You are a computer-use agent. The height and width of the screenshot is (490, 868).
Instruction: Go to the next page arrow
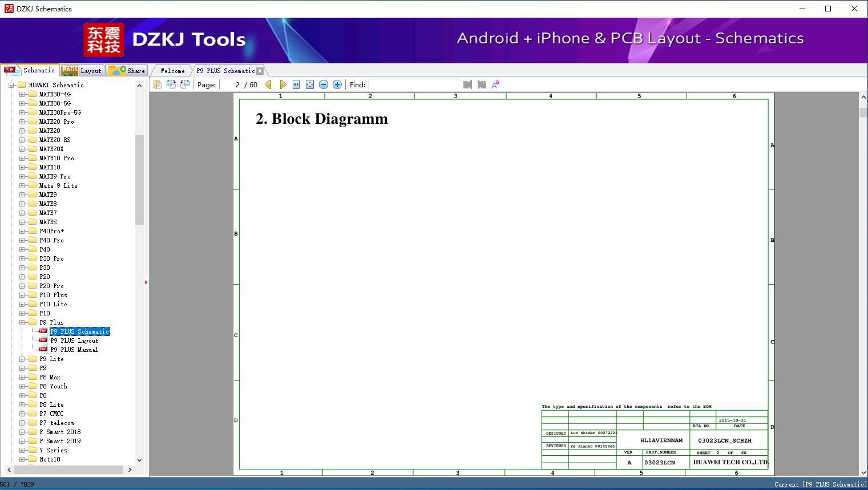click(x=282, y=84)
